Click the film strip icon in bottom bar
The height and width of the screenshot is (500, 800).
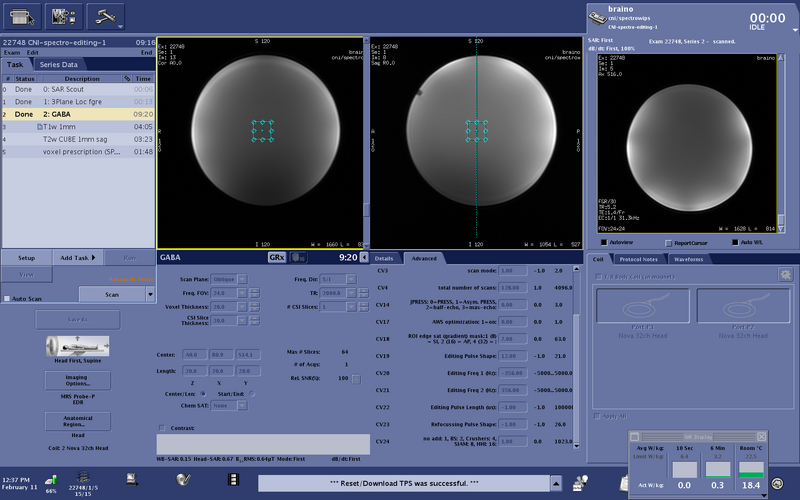click(x=233, y=480)
